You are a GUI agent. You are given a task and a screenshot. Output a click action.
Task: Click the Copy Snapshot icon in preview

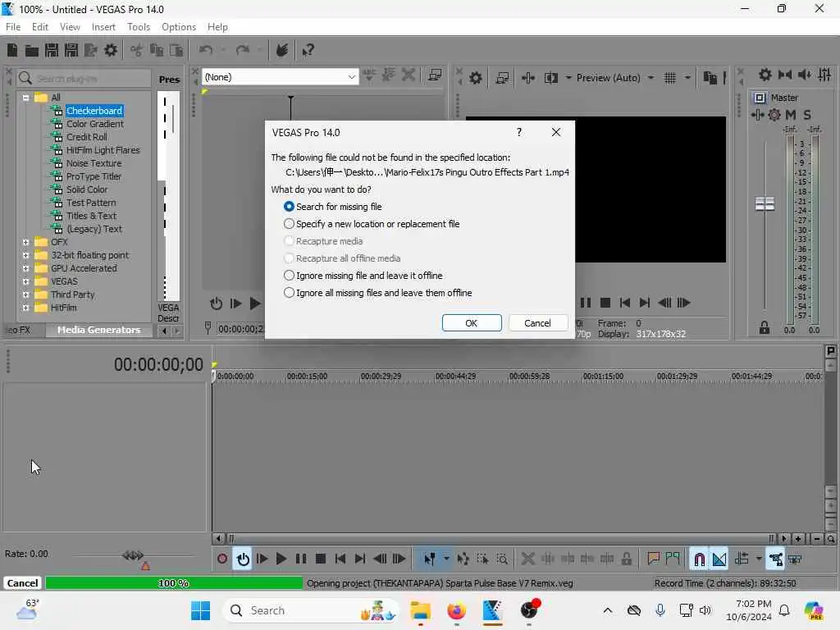coord(710,78)
